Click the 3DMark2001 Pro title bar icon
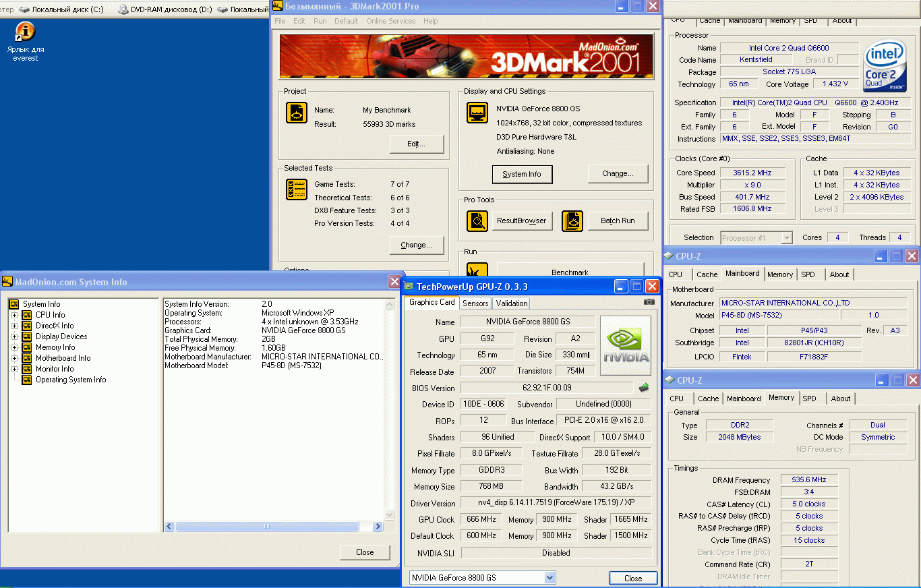The width and height of the screenshot is (921, 588). [x=277, y=5]
